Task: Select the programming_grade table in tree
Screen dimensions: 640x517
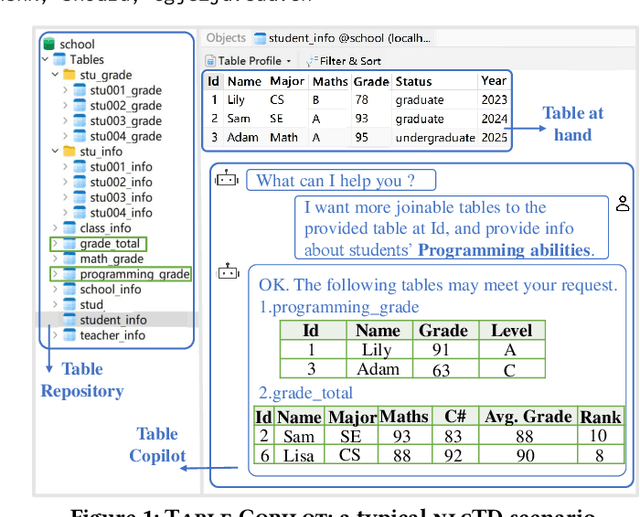Action: [135, 274]
